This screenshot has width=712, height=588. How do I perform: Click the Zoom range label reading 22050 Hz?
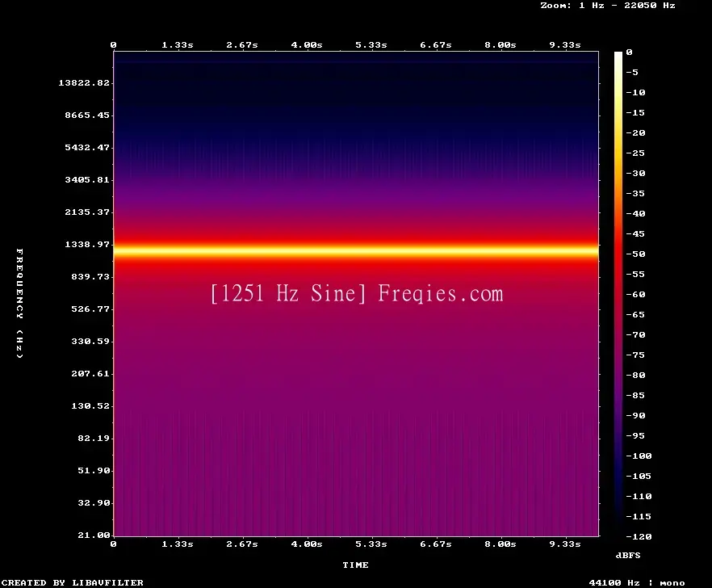click(x=649, y=6)
